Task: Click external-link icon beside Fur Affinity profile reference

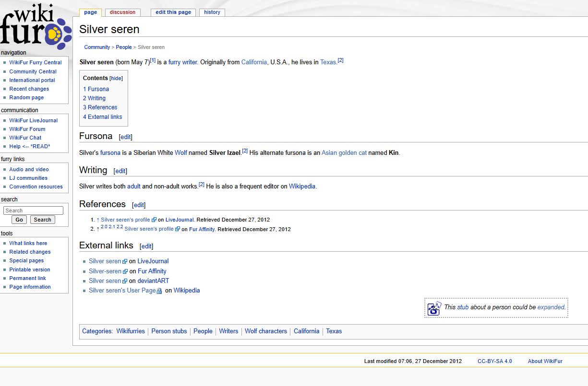Action: point(178,229)
